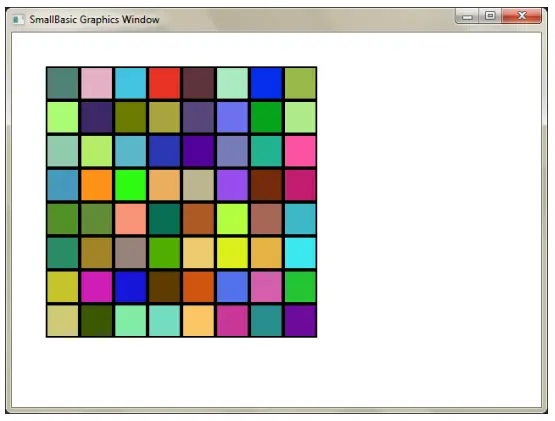Viewport: 555px width, 421px height.
Task: Select the bright cyan square
Action: (x=300, y=253)
